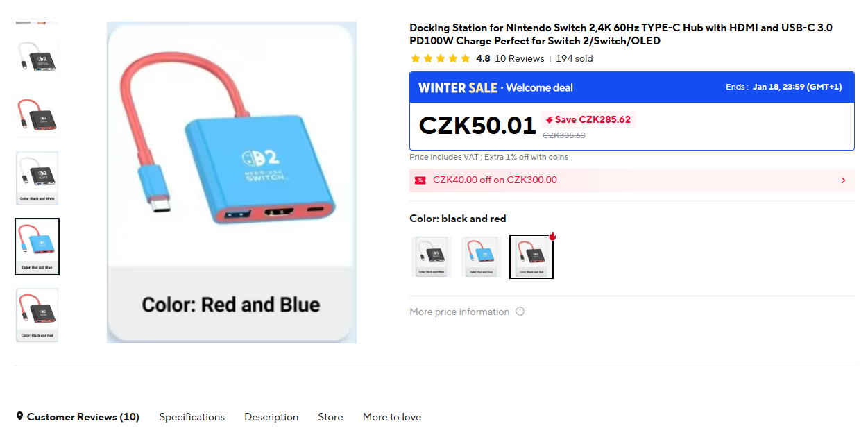868x442 pixels.
Task: Go to the More to love tab
Action: click(391, 417)
